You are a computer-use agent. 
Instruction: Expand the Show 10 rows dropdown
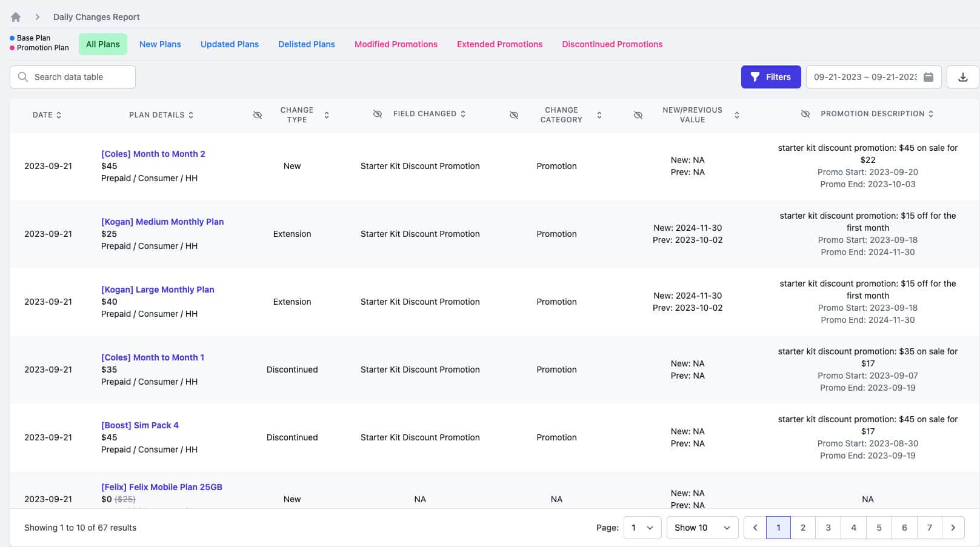pyautogui.click(x=702, y=528)
